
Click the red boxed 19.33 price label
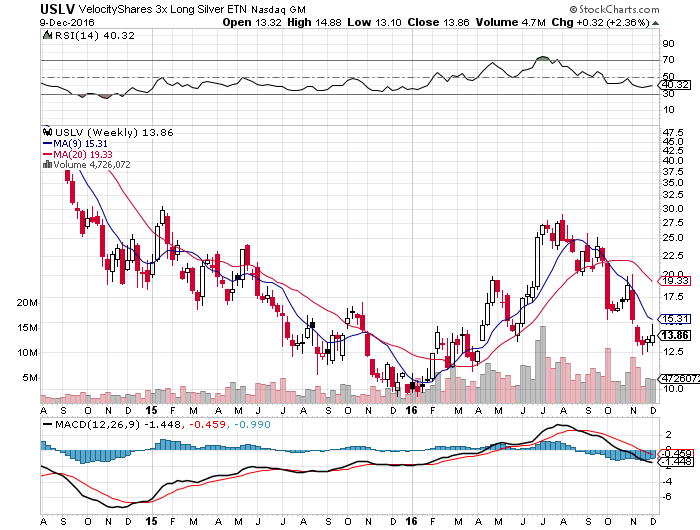pos(675,280)
